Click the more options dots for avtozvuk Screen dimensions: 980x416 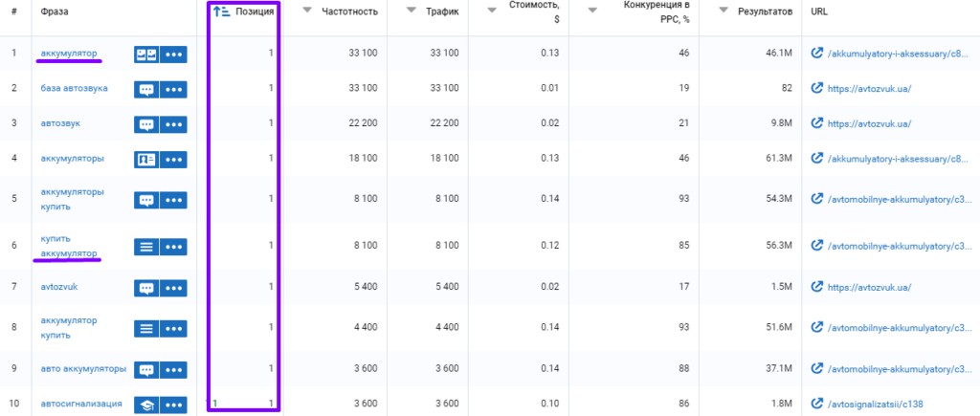[173, 288]
